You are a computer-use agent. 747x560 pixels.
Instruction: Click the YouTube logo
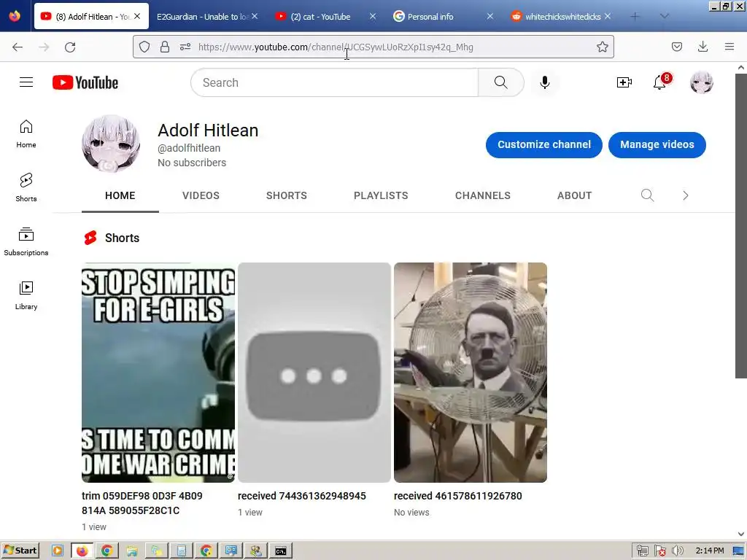click(85, 82)
